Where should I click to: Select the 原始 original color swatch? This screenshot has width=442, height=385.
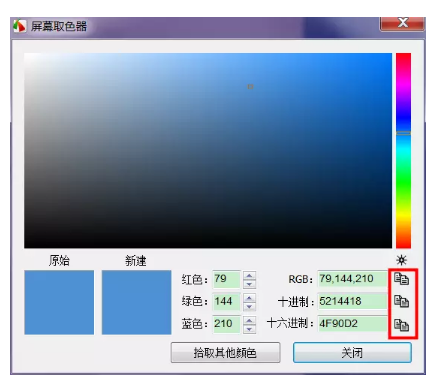pos(59,302)
